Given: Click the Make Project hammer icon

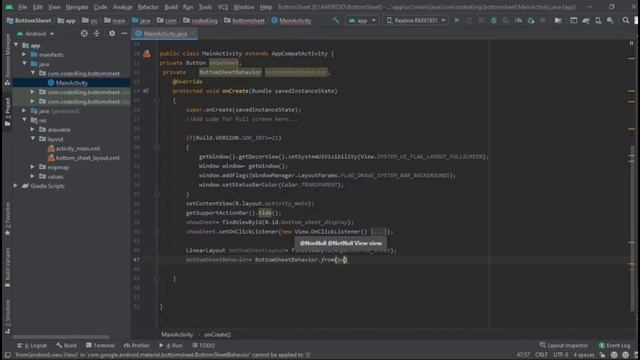Looking at the screenshot, I should point(336,20).
